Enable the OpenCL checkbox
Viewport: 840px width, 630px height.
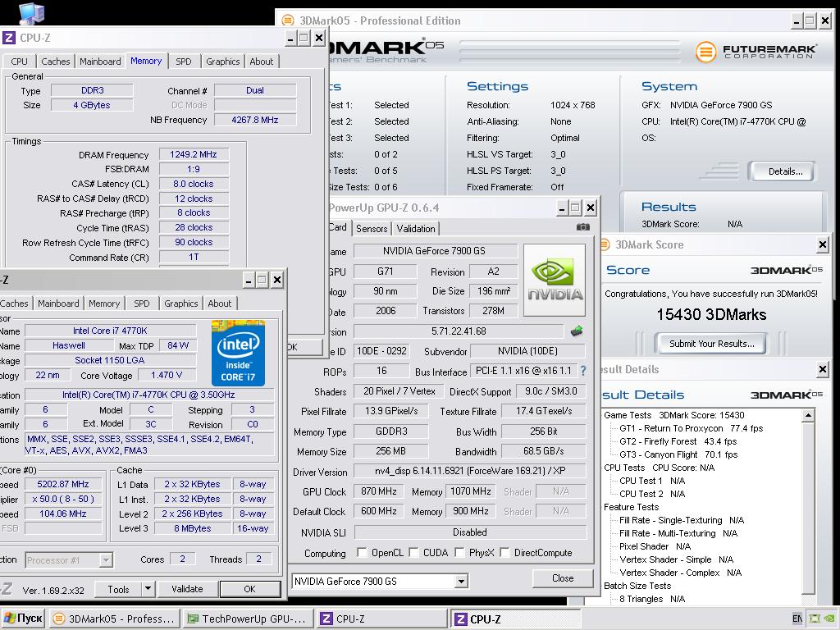362,553
